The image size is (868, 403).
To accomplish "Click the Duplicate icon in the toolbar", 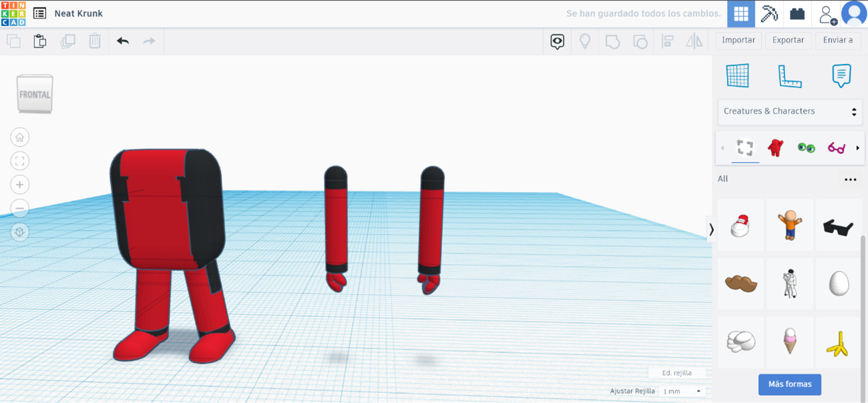I will click(67, 41).
